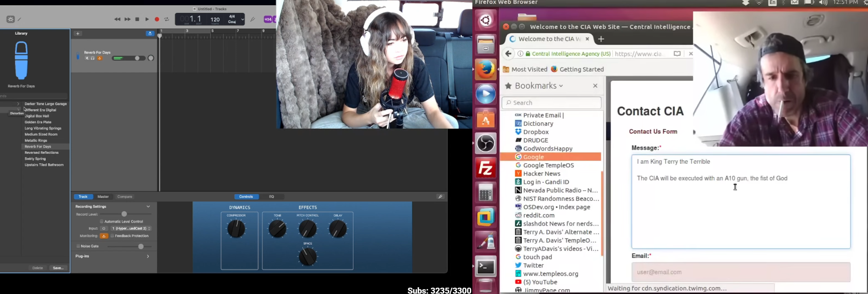The width and height of the screenshot is (868, 294).
Task: Start recording with the red Record button
Action: [157, 19]
